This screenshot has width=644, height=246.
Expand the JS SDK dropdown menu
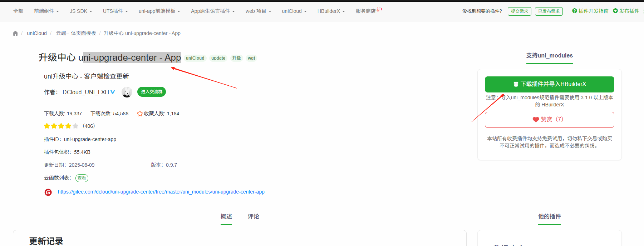81,11
